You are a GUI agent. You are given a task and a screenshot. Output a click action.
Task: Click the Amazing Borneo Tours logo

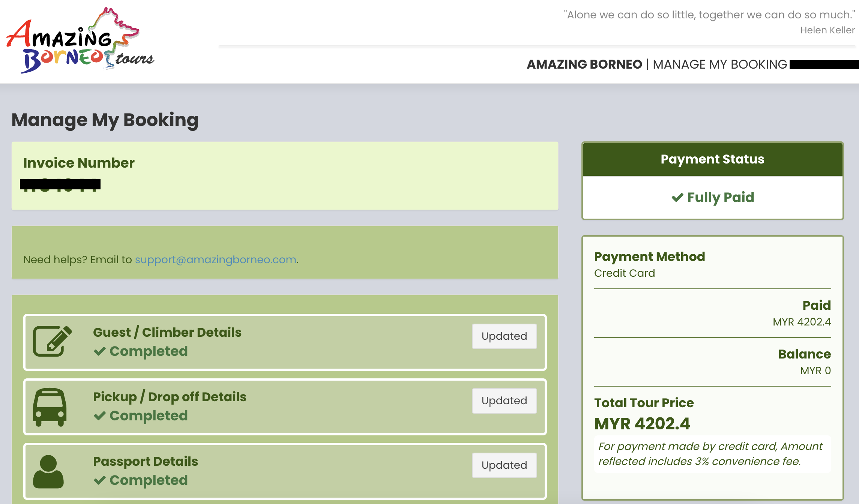tap(80, 41)
